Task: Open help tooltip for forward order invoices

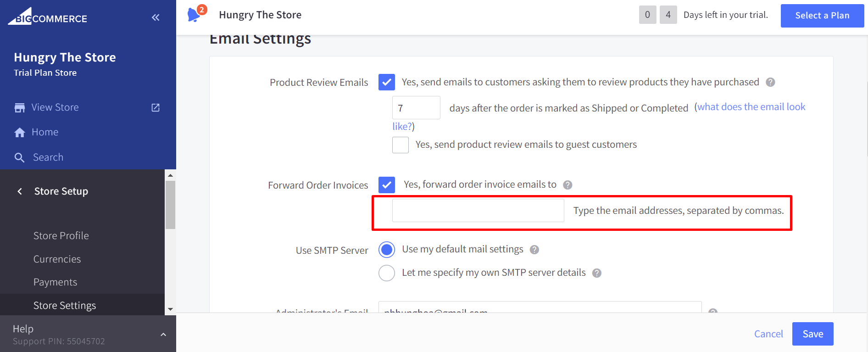Action: coord(568,185)
